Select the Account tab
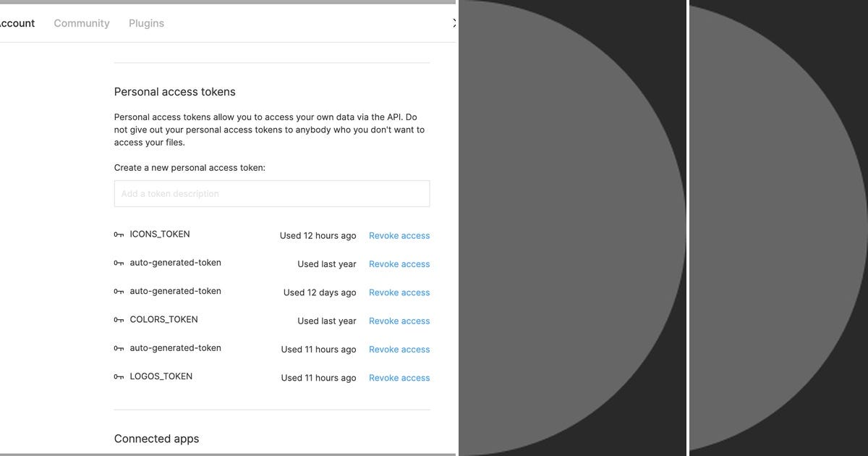The height and width of the screenshot is (456, 868). pos(17,23)
